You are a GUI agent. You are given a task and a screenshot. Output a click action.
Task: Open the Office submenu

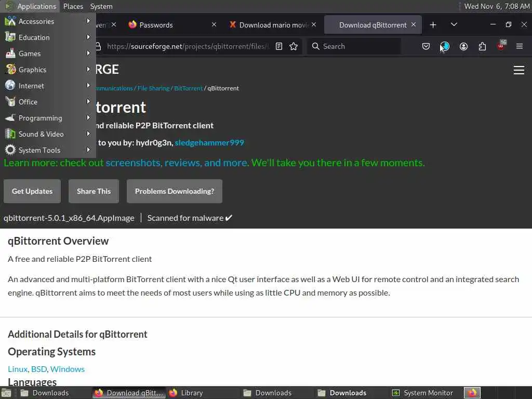click(x=48, y=102)
